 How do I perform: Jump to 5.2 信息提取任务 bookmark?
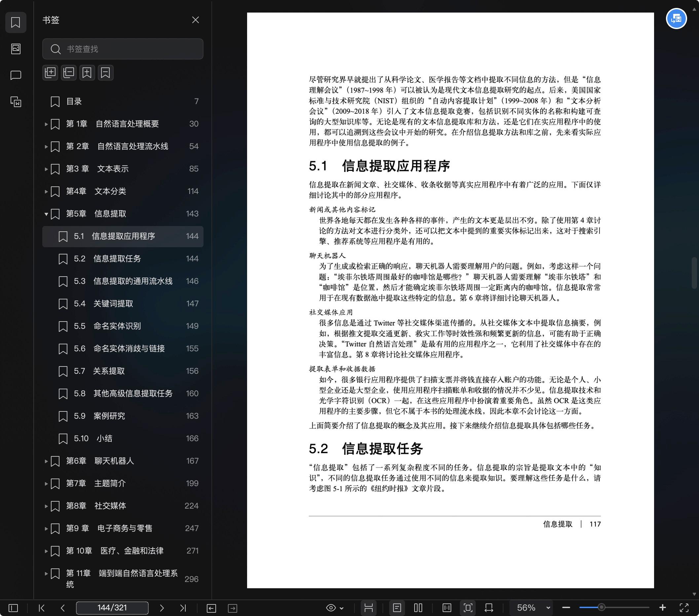(123, 258)
